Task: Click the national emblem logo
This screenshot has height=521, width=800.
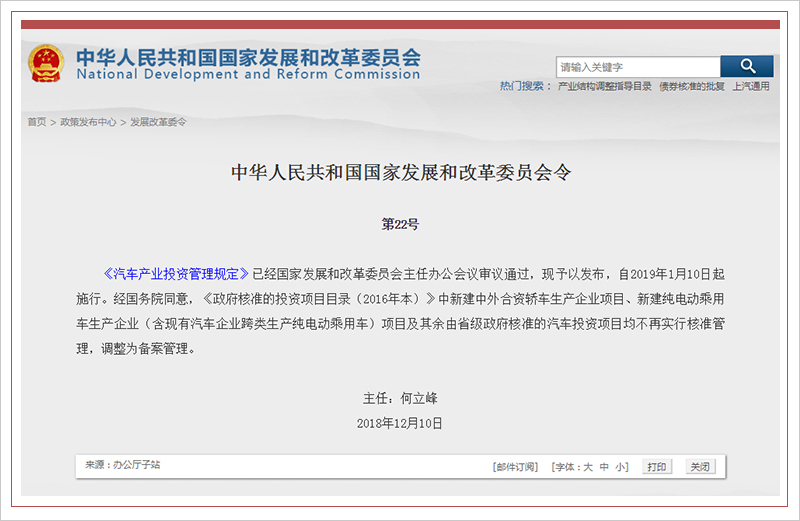Action: 46,63
